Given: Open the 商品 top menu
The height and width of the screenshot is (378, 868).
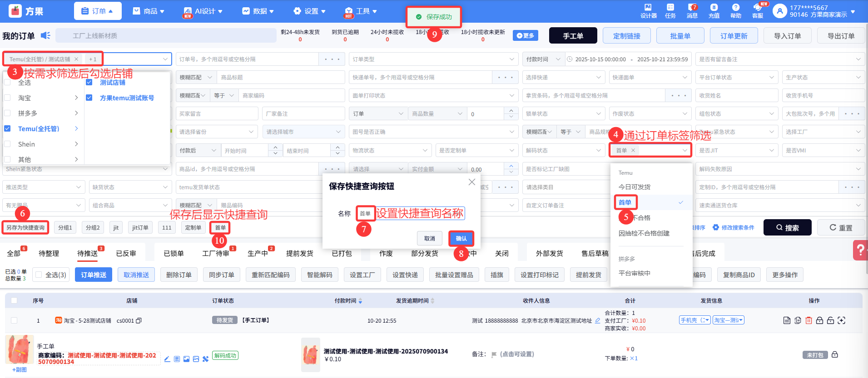Looking at the screenshot, I should [149, 11].
